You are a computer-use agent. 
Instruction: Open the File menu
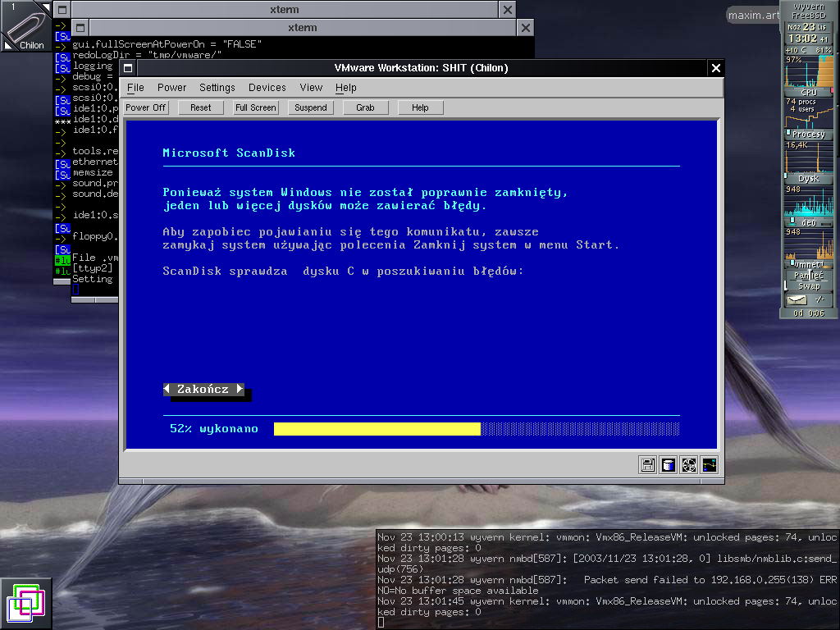click(135, 88)
